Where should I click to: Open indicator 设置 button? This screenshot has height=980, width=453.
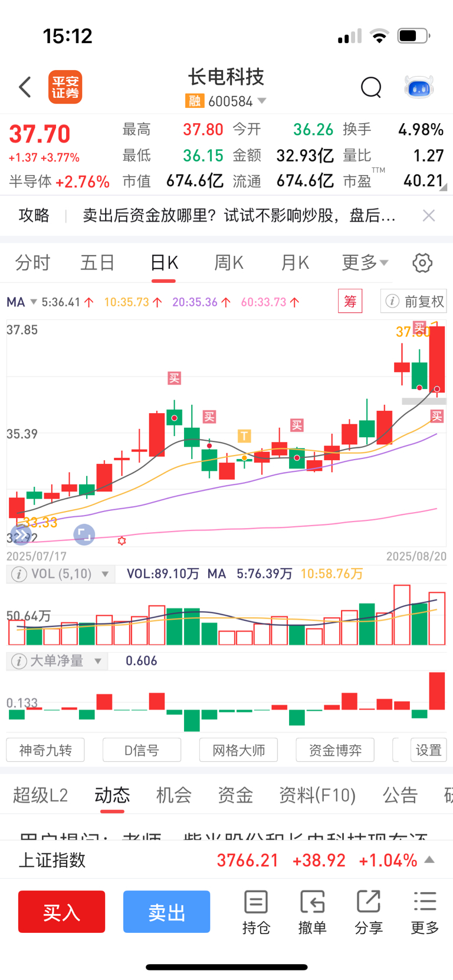(x=428, y=750)
